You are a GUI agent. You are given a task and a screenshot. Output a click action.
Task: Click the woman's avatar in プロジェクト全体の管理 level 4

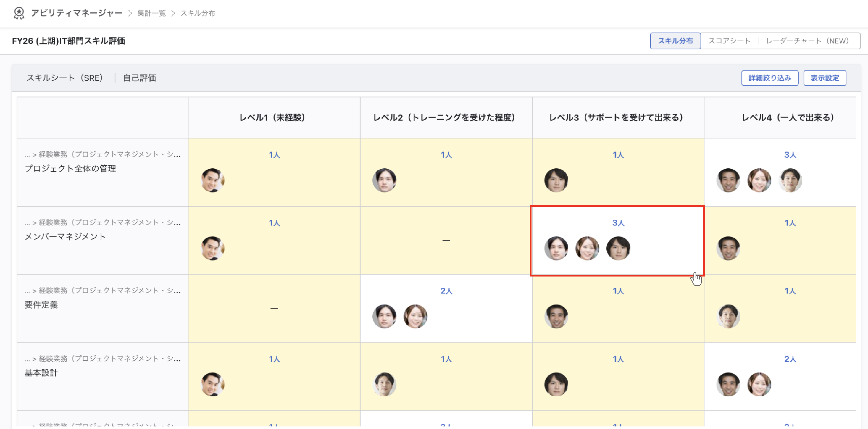[759, 180]
